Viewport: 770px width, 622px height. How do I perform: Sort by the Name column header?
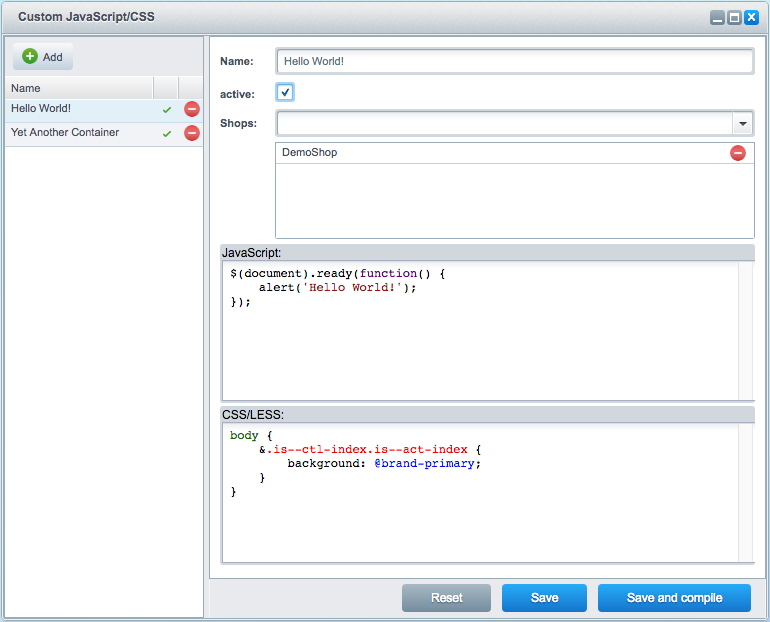tap(79, 88)
